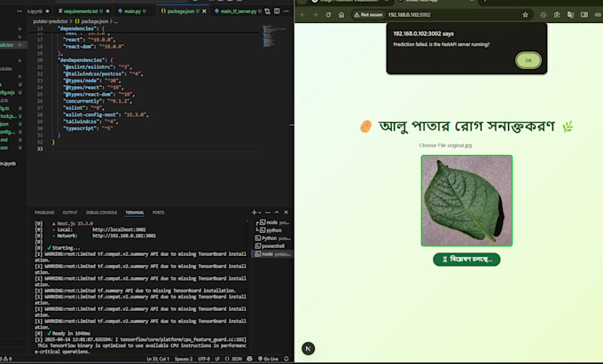Create new terminal with plus icon

[x=255, y=213]
